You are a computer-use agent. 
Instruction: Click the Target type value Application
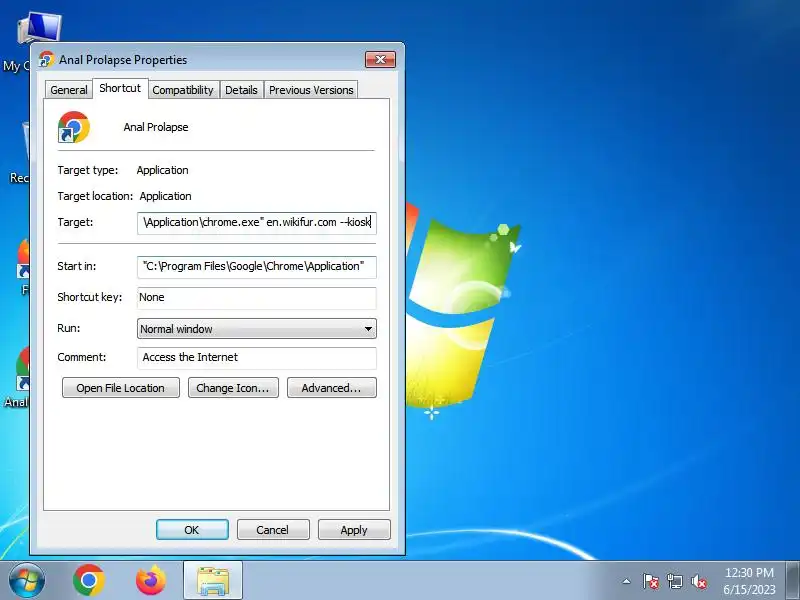click(x=162, y=170)
